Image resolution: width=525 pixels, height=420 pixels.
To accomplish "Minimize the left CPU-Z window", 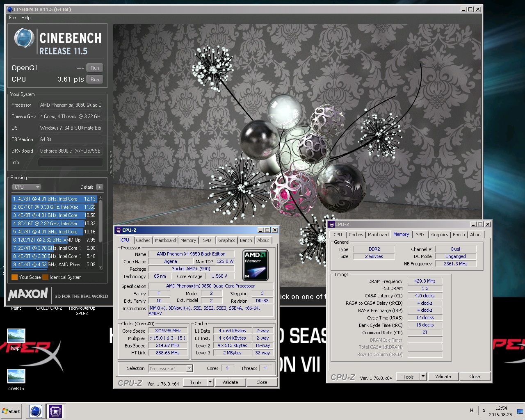I will point(260,230).
